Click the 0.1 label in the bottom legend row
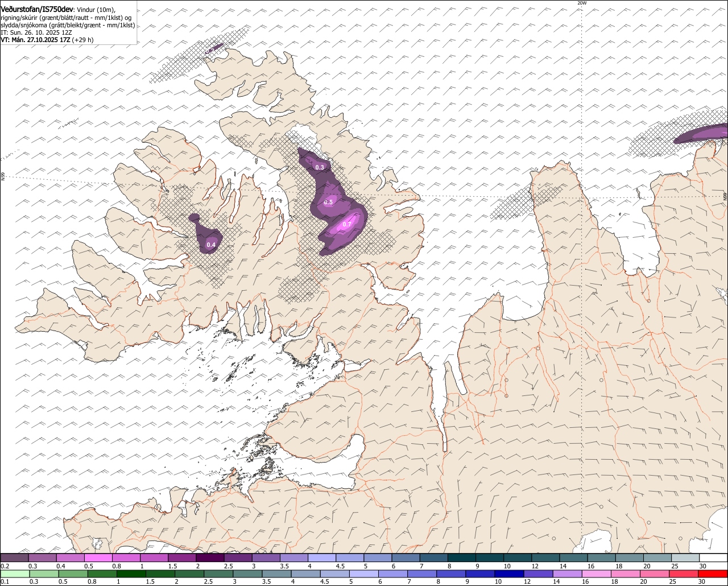728x586 pixels. pyautogui.click(x=5, y=581)
